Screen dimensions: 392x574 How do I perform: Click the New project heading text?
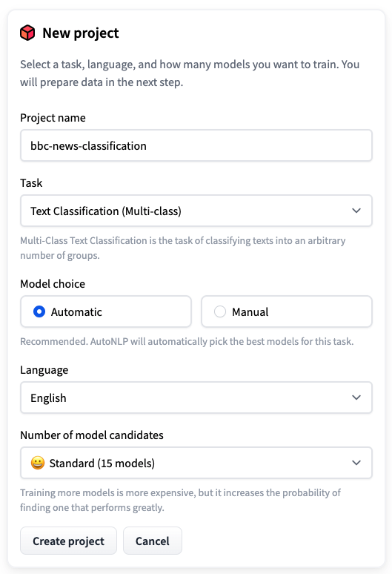tap(81, 33)
